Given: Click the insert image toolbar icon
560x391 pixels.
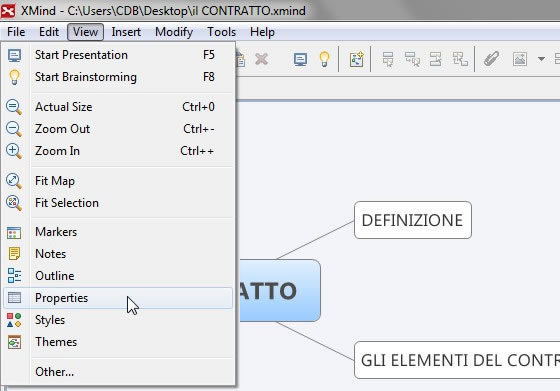Looking at the screenshot, I should click(x=520, y=59).
